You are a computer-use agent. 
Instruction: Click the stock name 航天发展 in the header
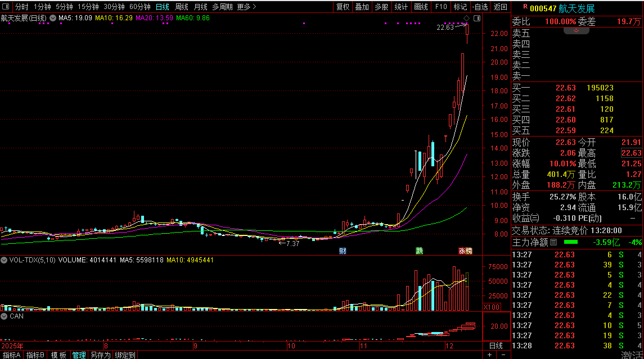577,8
